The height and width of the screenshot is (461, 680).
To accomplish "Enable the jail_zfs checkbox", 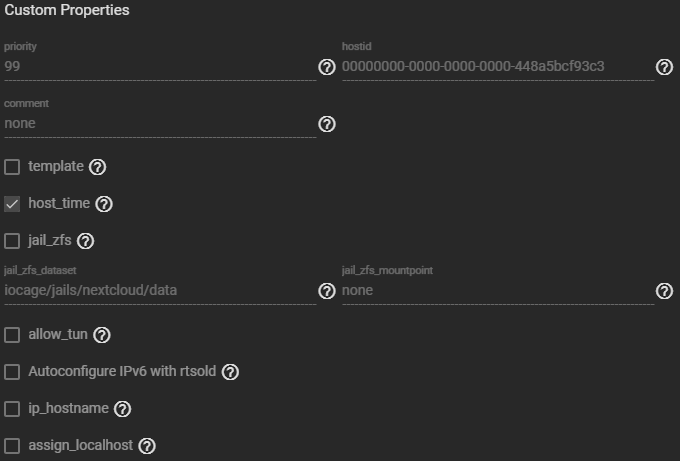I will [x=12, y=241].
